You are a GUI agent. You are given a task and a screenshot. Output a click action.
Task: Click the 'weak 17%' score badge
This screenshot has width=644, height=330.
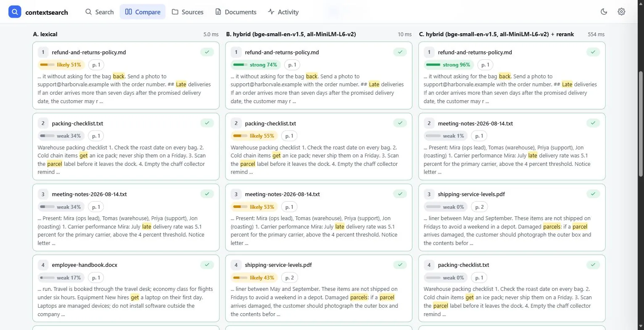(x=61, y=278)
